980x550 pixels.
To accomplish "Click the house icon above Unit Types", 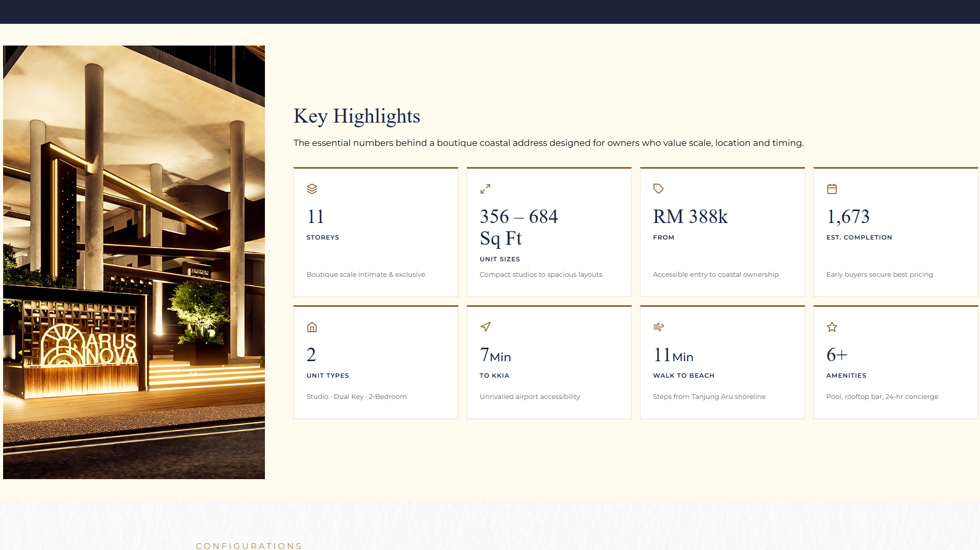I will click(311, 327).
